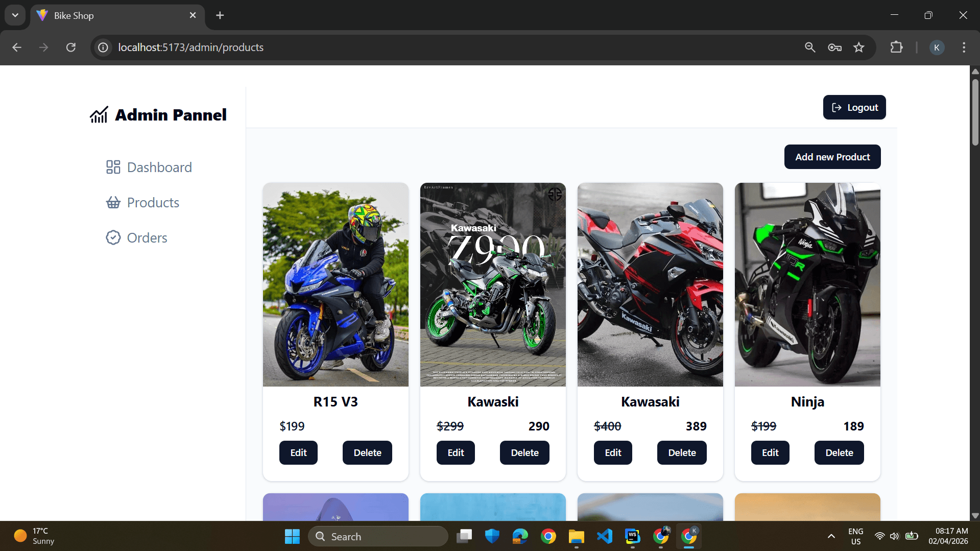
Task: Open the Dashboard sidebar link
Action: (149, 167)
